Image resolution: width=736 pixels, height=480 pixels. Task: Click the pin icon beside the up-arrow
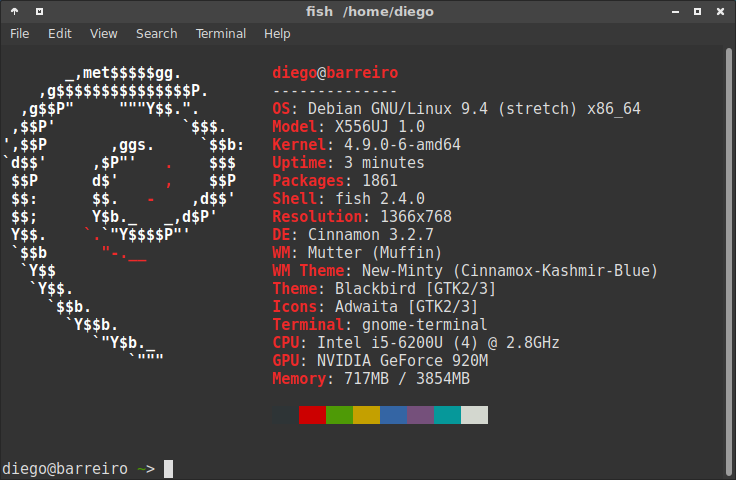[x=39, y=11]
